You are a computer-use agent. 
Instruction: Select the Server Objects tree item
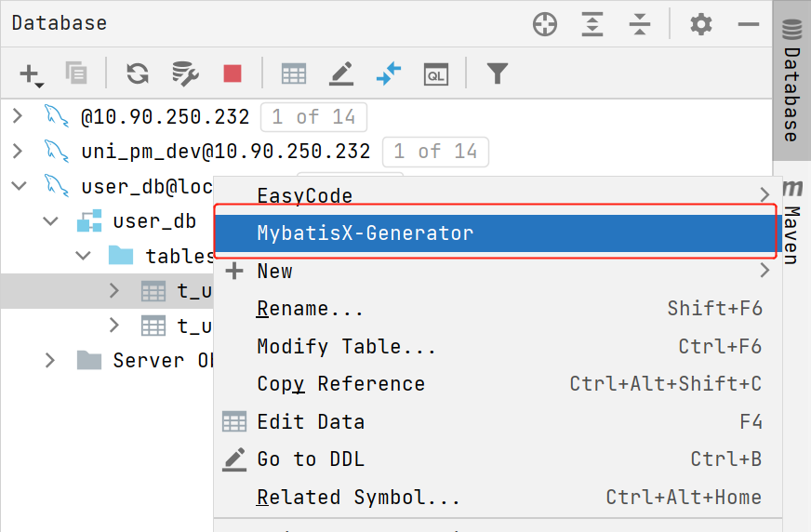[163, 360]
